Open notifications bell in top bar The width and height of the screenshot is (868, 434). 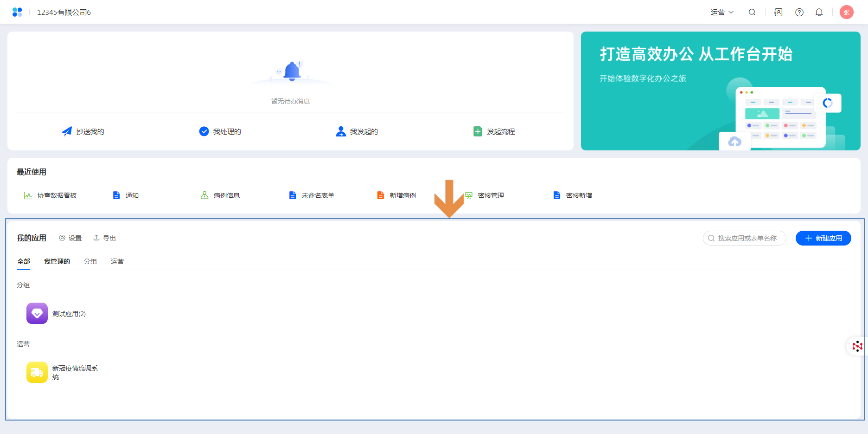(819, 13)
